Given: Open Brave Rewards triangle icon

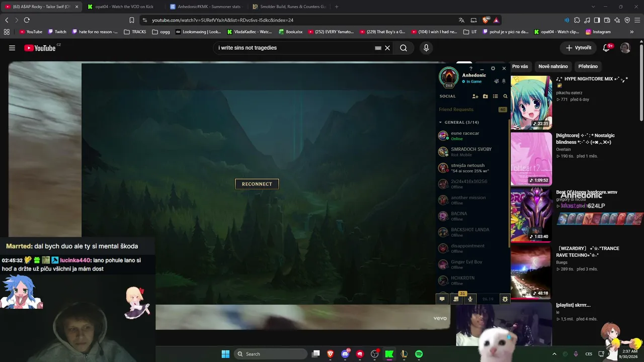Looking at the screenshot, I should coord(496,20).
